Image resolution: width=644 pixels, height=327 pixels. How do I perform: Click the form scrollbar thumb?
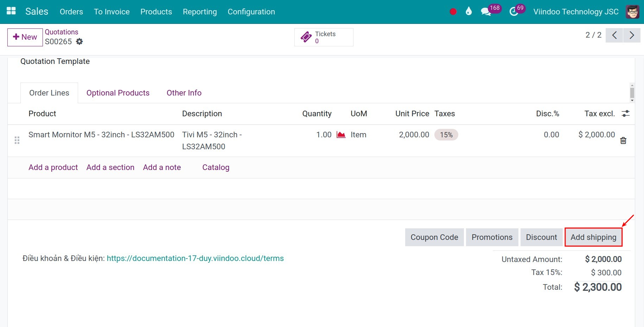pyautogui.click(x=632, y=93)
